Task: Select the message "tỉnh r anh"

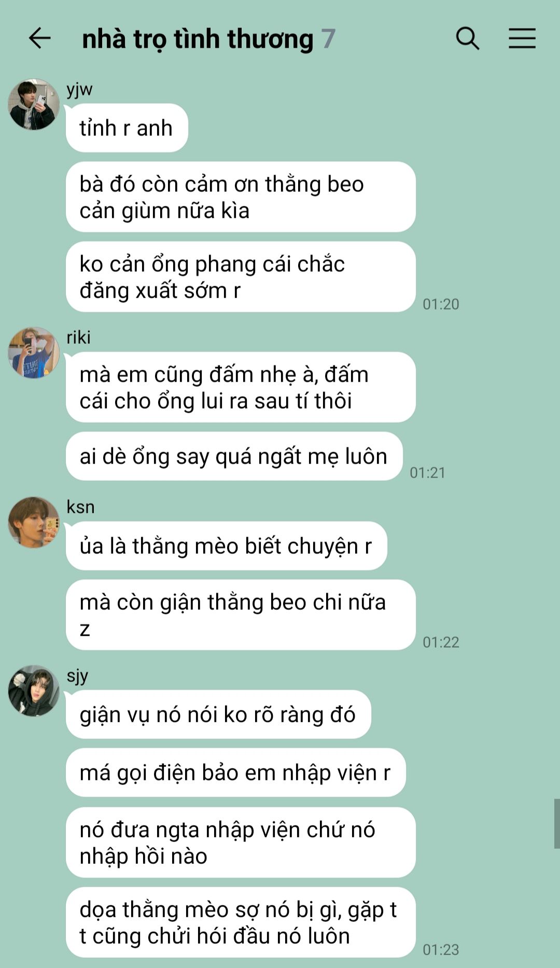Action: (127, 128)
